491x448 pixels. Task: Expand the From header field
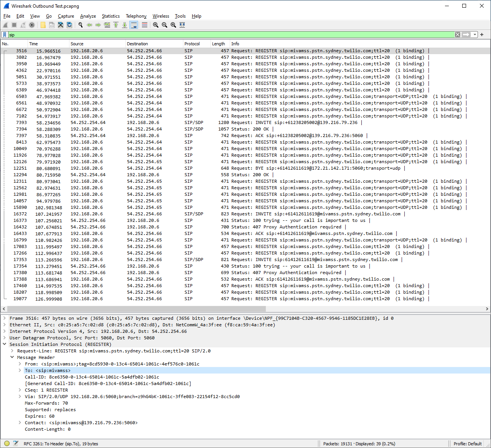(20, 364)
